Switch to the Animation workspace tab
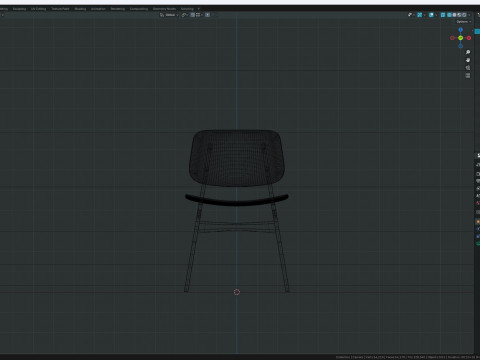Screen dimensions: 480x360 coord(98,9)
